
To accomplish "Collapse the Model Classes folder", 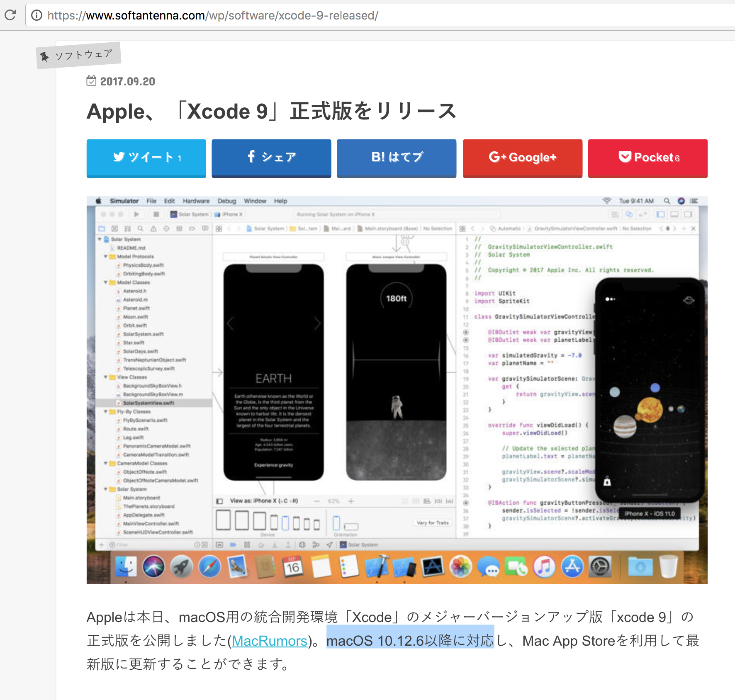I will pos(106,282).
